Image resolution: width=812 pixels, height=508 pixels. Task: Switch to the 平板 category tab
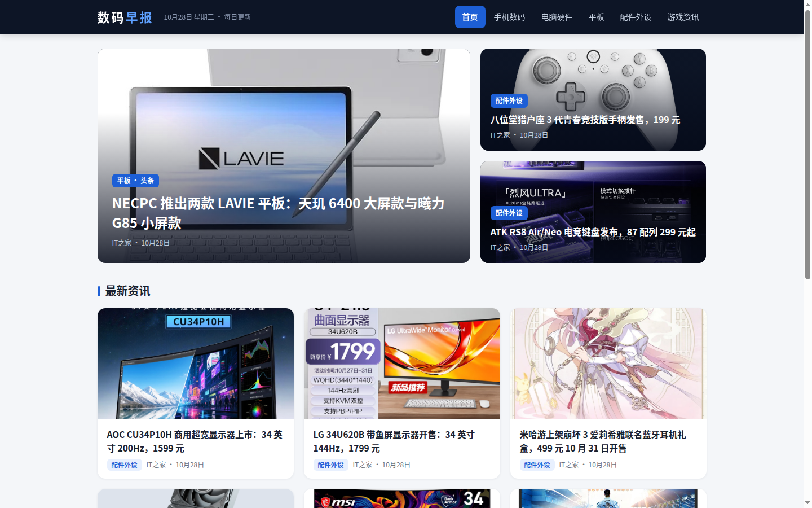[596, 17]
